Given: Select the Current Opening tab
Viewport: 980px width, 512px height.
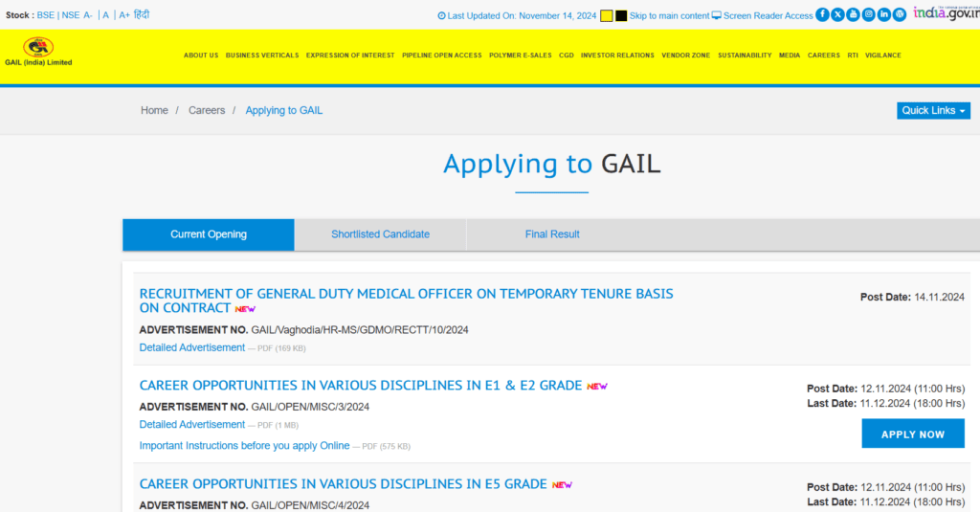Looking at the screenshot, I should tap(209, 234).
